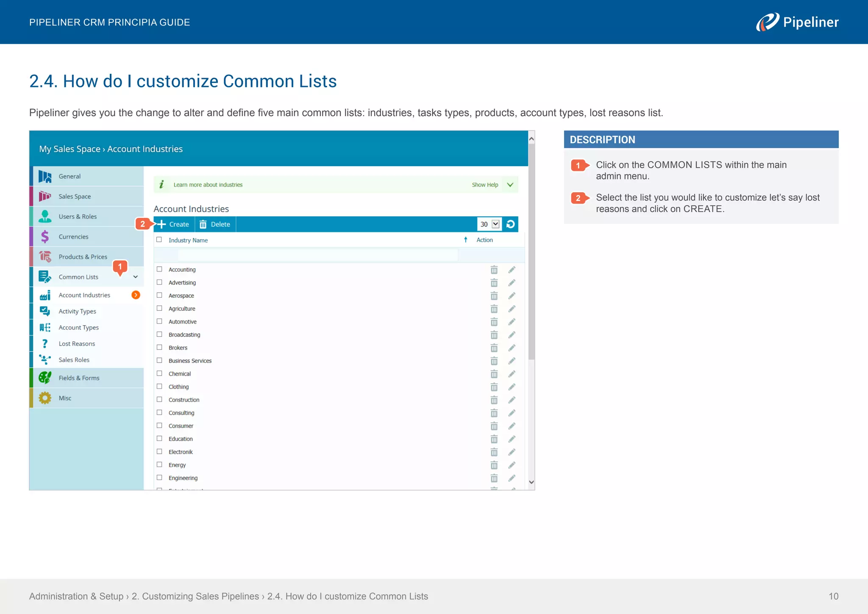Screen dimensions: 868x614
Task: Expand the Show Help chevron
Action: point(510,185)
